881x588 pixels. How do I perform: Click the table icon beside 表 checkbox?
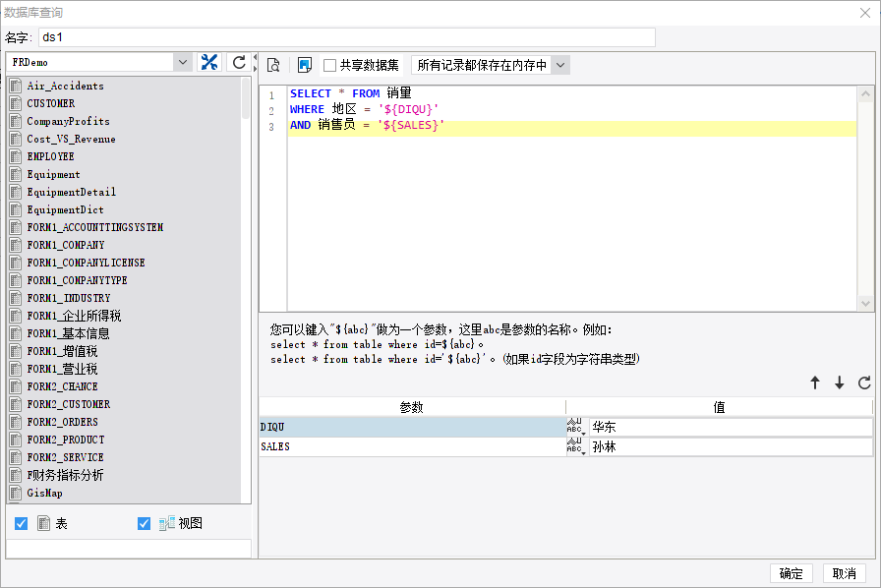[x=44, y=523]
